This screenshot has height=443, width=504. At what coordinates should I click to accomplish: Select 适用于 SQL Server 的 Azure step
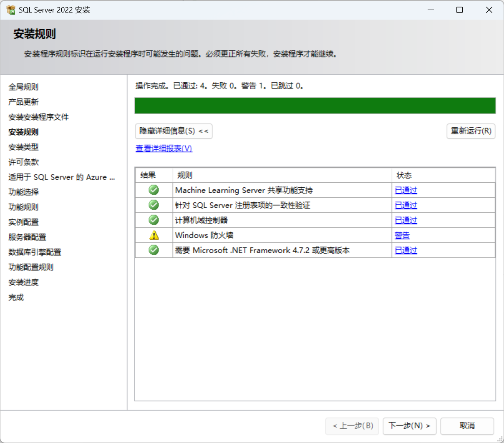click(x=62, y=177)
